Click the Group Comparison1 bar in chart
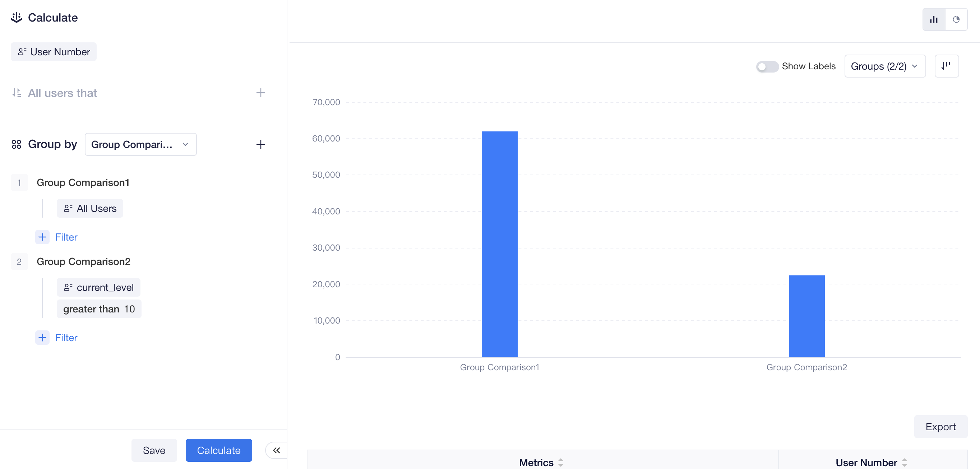 point(499,244)
